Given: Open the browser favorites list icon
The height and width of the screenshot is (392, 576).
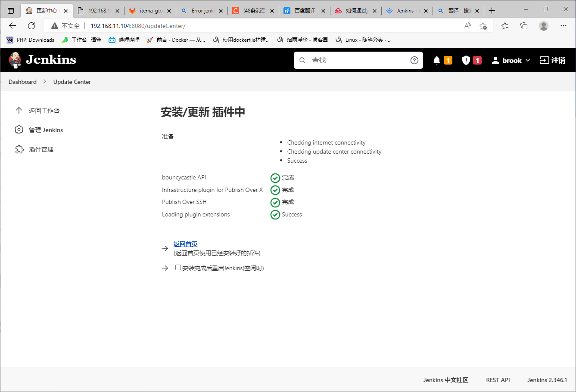Looking at the screenshot, I should pyautogui.click(x=505, y=26).
